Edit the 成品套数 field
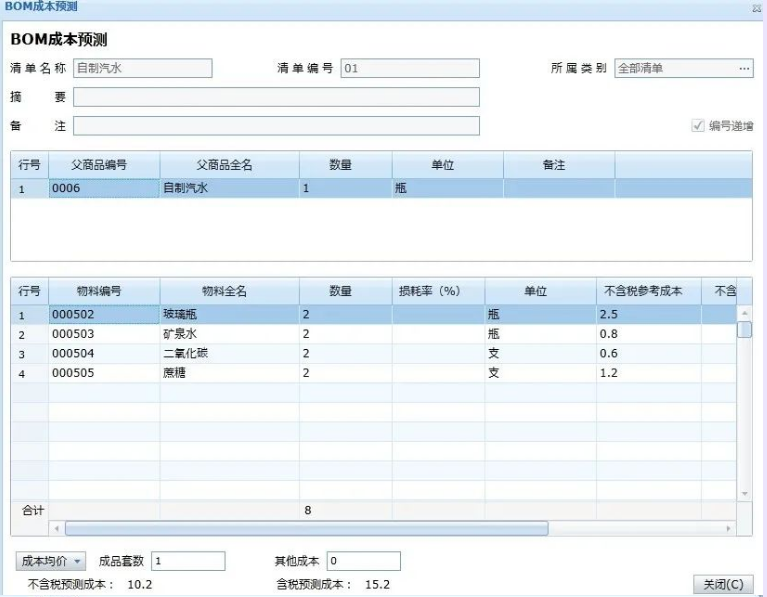The height and width of the screenshot is (597, 767). pyautogui.click(x=187, y=562)
